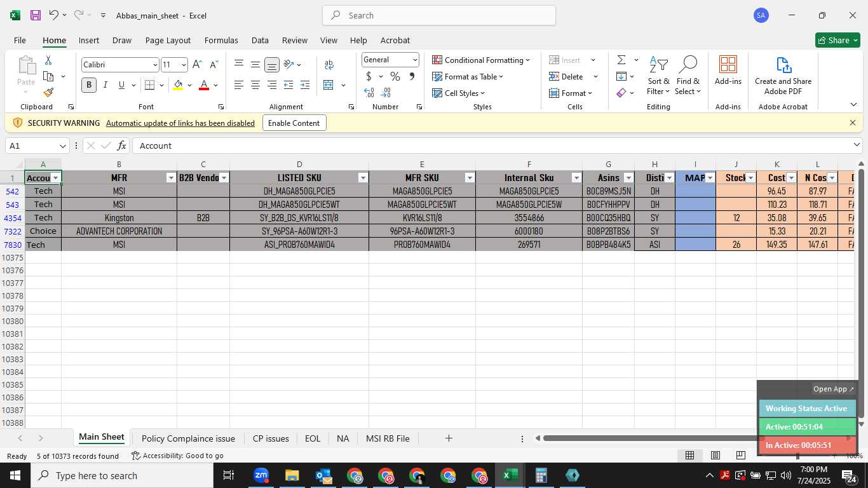Open the File menu
Screen dimensions: 868x488
[20, 40]
